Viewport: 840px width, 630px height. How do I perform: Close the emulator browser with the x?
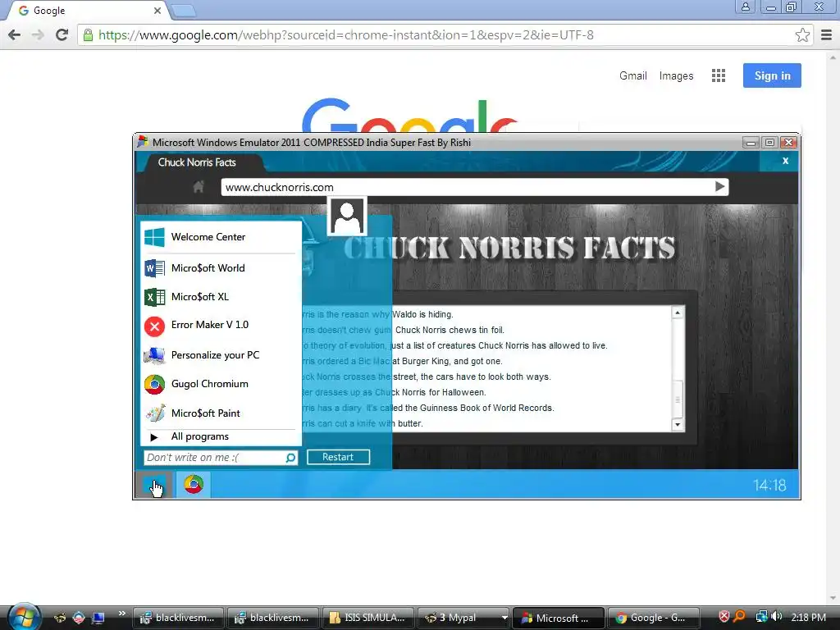tap(785, 161)
